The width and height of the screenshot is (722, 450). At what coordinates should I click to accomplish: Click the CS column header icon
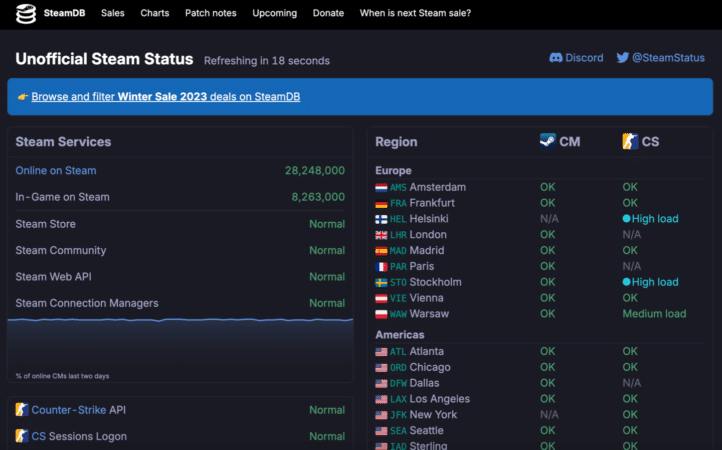point(629,141)
